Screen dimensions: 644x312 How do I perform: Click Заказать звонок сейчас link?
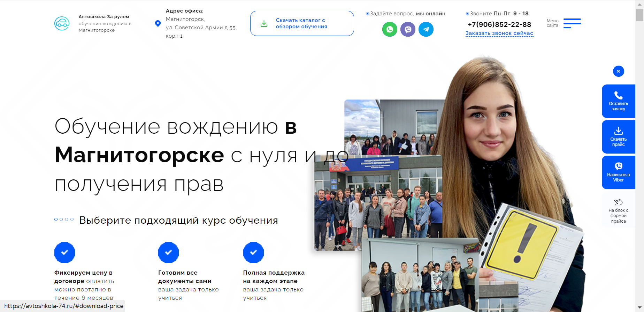[499, 33]
